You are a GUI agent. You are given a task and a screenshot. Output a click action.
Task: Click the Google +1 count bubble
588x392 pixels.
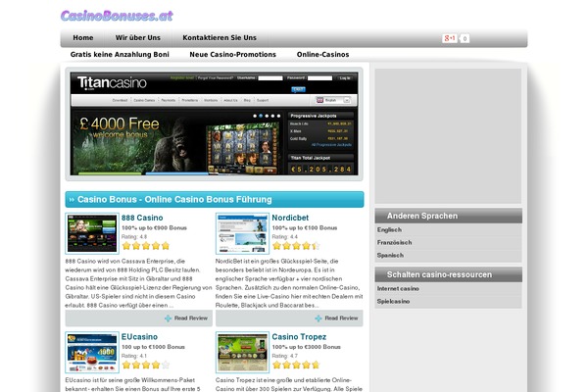tap(465, 38)
